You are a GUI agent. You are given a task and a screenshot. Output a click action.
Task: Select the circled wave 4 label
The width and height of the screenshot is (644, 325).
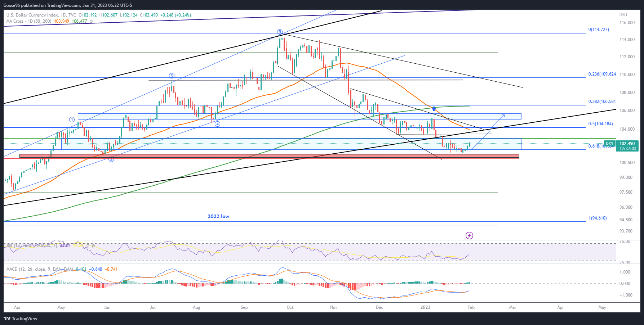tap(217, 124)
